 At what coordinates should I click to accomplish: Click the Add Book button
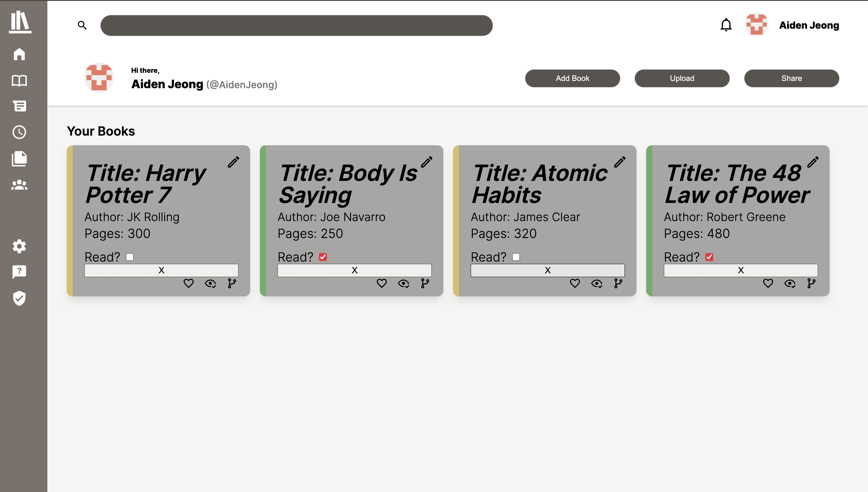pos(572,79)
